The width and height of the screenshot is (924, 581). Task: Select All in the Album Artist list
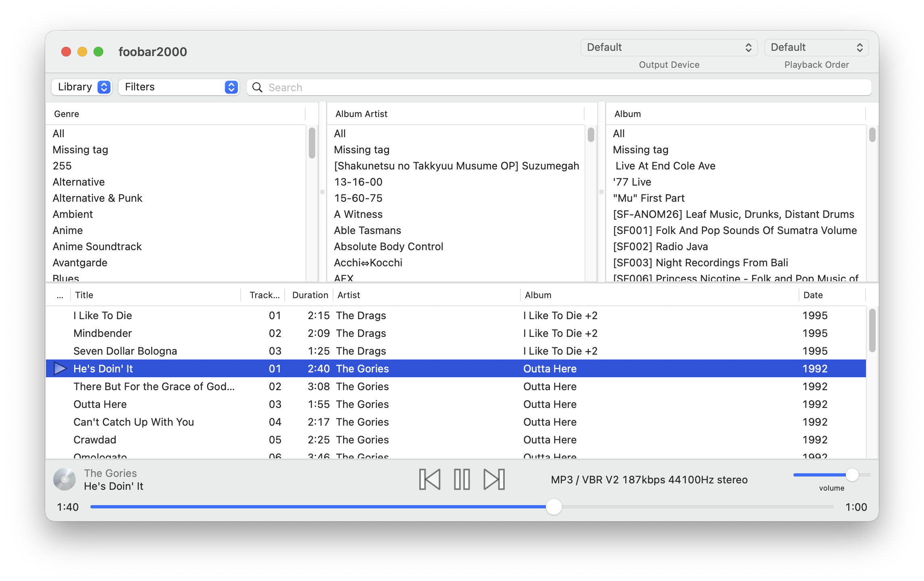pyautogui.click(x=456, y=134)
